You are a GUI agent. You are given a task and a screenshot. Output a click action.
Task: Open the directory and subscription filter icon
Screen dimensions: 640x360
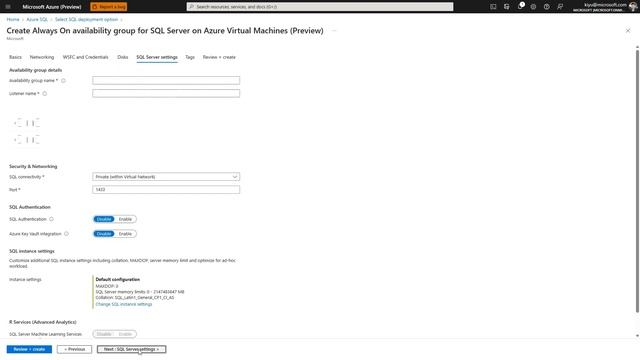coord(507,7)
